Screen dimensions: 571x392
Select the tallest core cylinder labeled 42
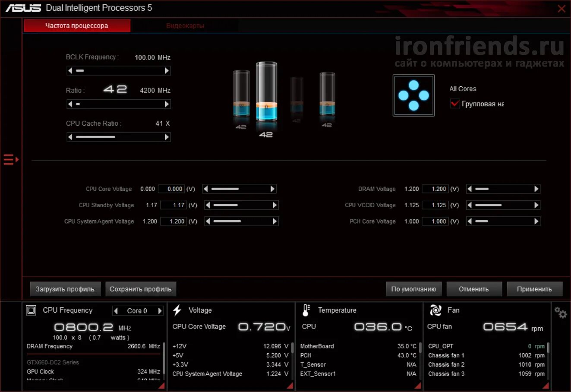[x=266, y=92]
